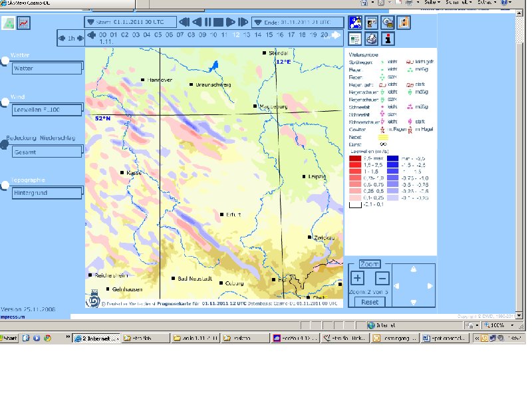The width and height of the screenshot is (532, 399).
Task: Zoom in with the plus button
Action: pos(357,279)
